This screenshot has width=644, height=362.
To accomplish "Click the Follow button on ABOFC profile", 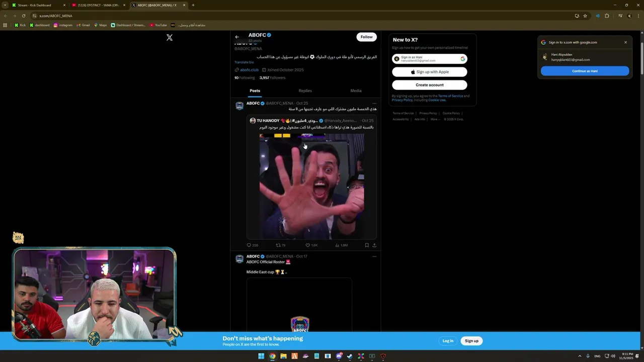I will coord(367,37).
